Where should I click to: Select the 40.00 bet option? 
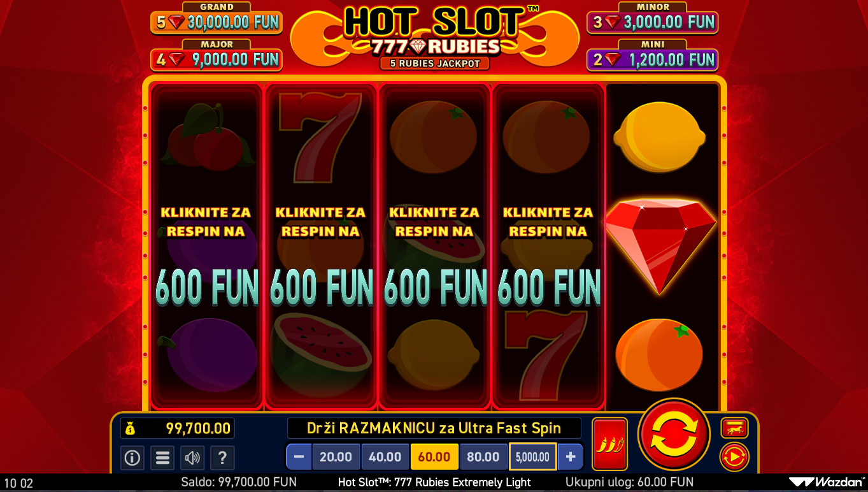click(385, 457)
